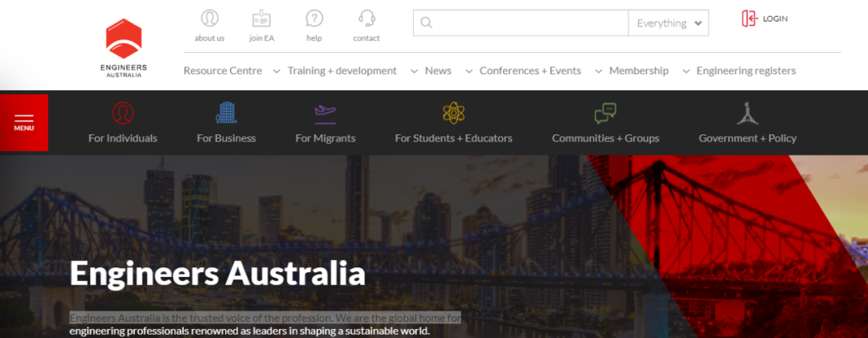Select the For Migrants airplane icon

click(x=325, y=112)
